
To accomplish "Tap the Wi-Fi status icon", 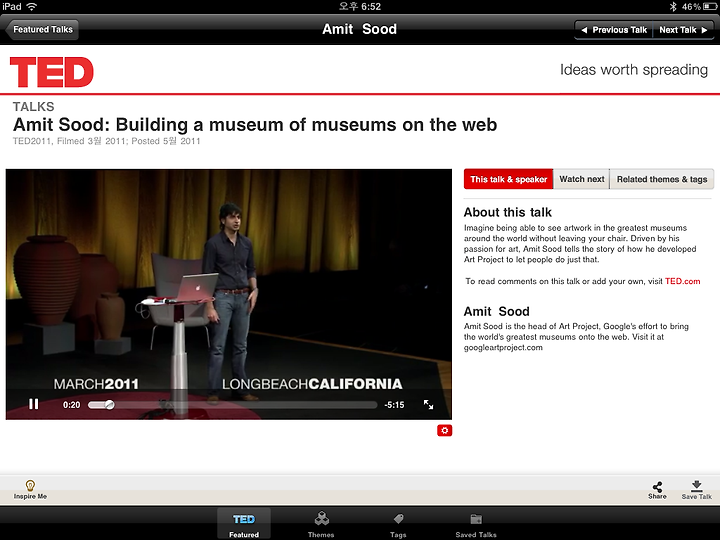I will coord(32,6).
